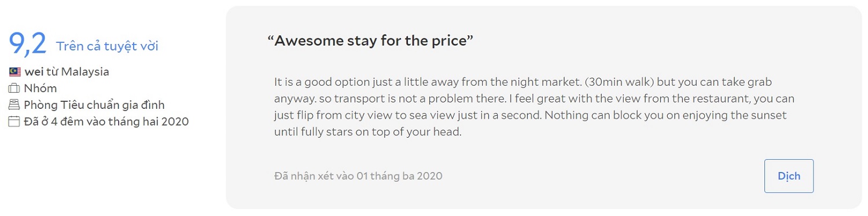Click the 9,2 review score
The image size is (868, 216).
(x=27, y=45)
